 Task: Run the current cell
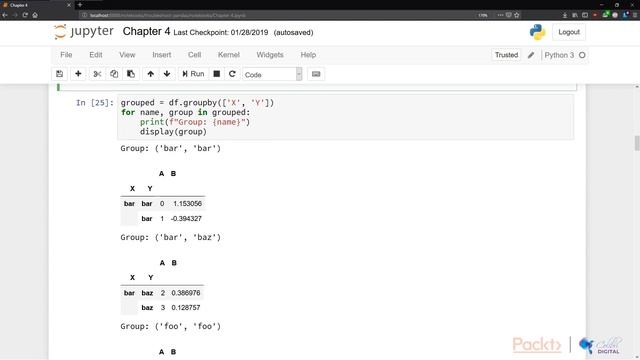(x=193, y=74)
